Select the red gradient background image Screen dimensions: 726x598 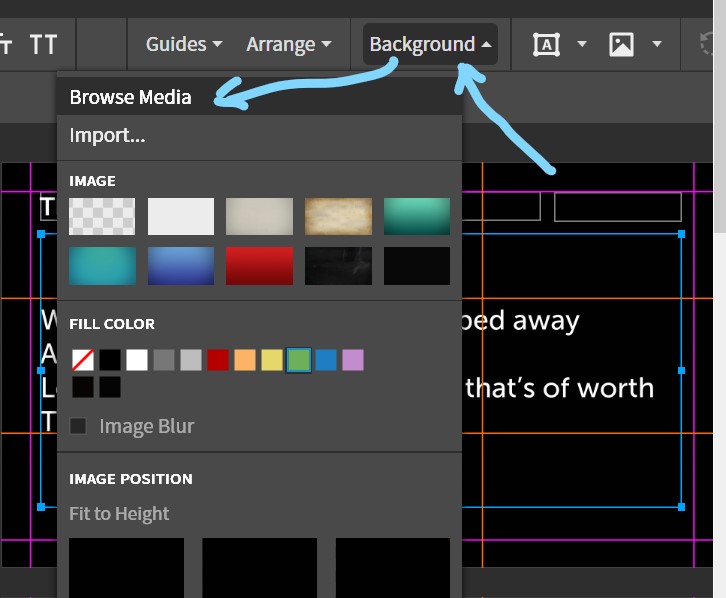tap(259, 266)
